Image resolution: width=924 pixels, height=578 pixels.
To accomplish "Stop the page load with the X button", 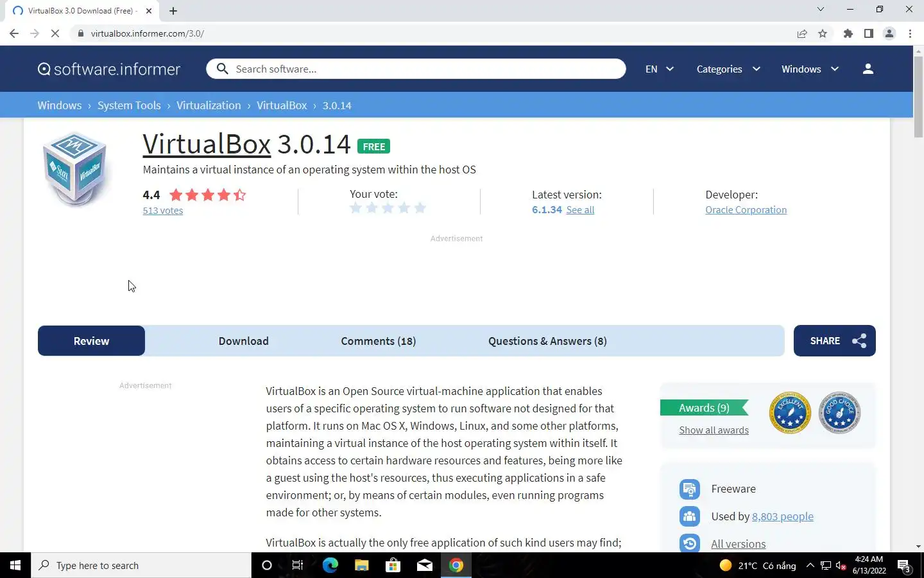I will pos(55,33).
